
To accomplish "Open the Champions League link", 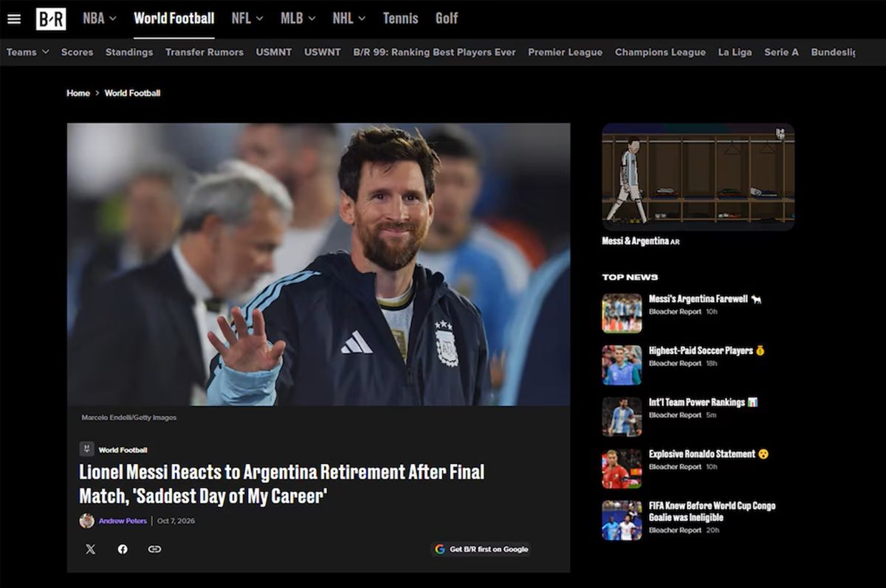I will [x=660, y=52].
